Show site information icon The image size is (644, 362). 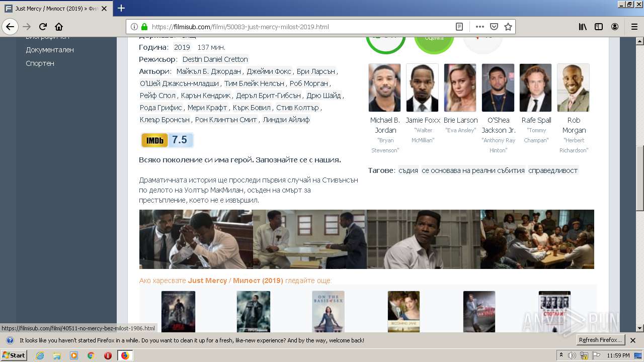(x=134, y=27)
